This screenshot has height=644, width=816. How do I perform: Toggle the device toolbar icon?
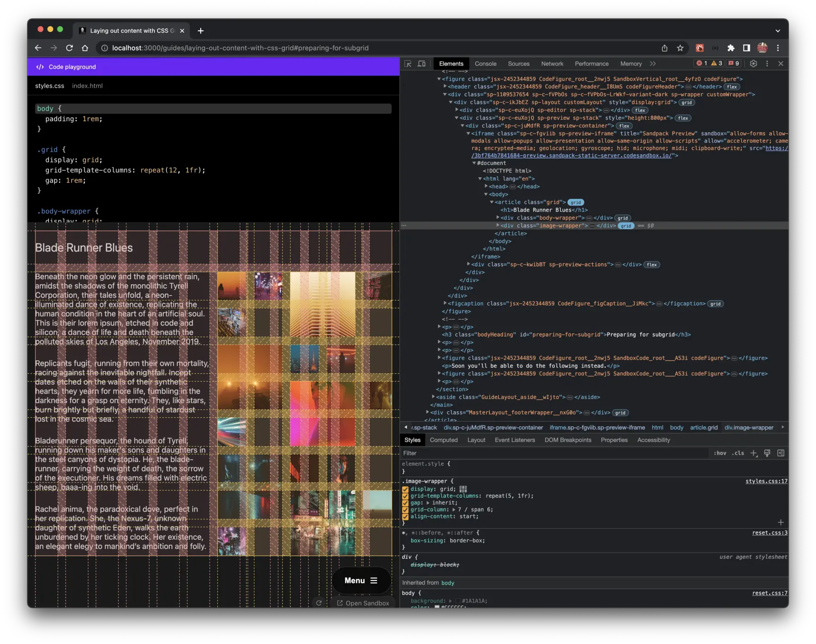click(422, 63)
